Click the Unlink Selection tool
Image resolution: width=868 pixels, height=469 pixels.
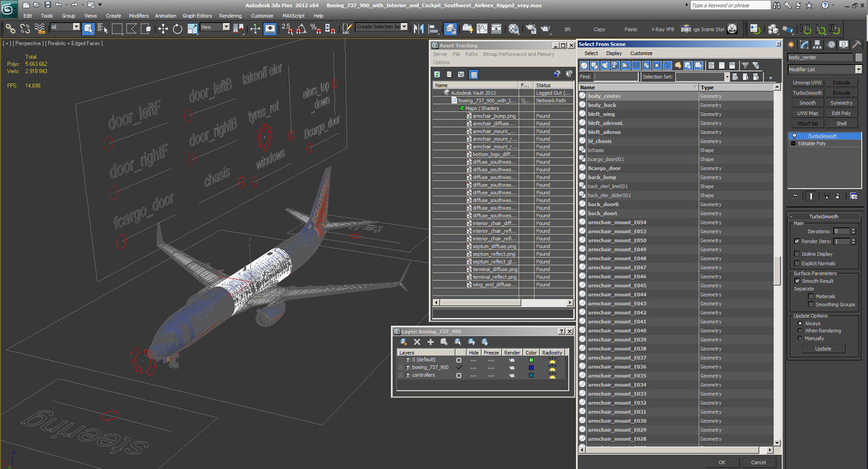pos(25,28)
